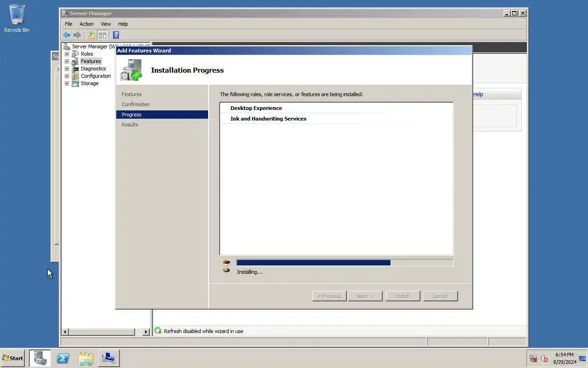Expand the Diagnostics tree node
The height and width of the screenshot is (368, 588).
[x=67, y=69]
